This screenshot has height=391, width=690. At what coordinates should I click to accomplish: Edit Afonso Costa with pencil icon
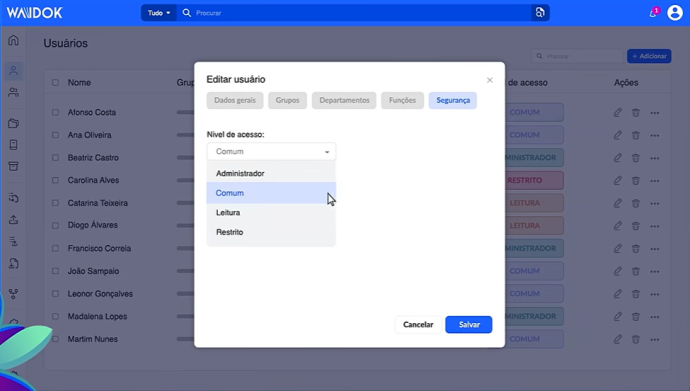pos(617,113)
